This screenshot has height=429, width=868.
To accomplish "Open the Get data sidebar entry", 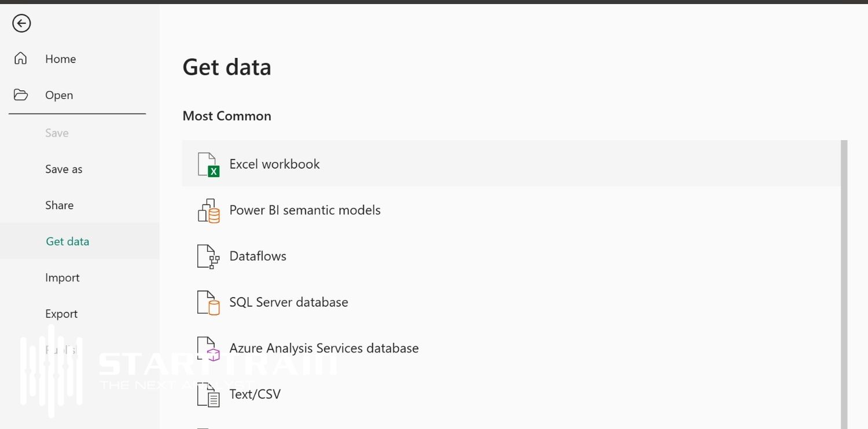I will point(67,241).
